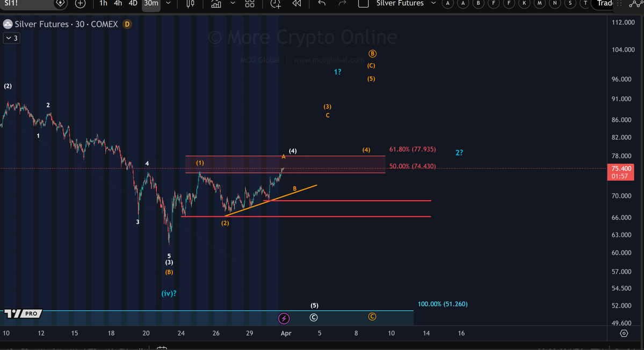Select the orange A label above current price

(x=284, y=157)
